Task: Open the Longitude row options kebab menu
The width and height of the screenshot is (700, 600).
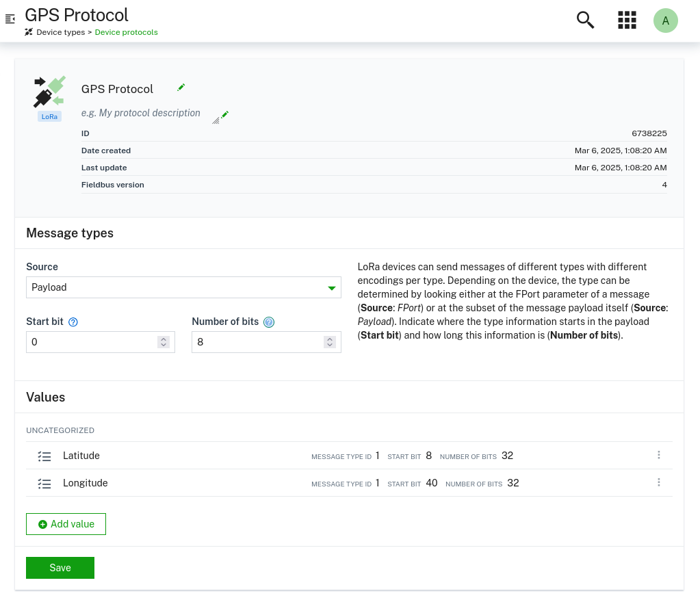Action: coord(658,482)
